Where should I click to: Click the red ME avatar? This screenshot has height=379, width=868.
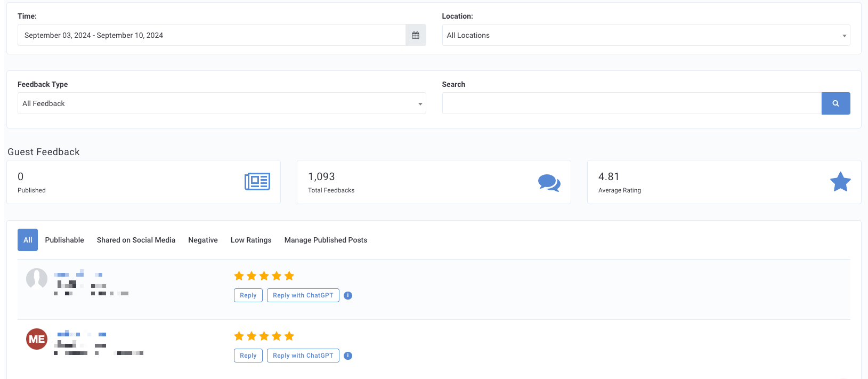37,339
